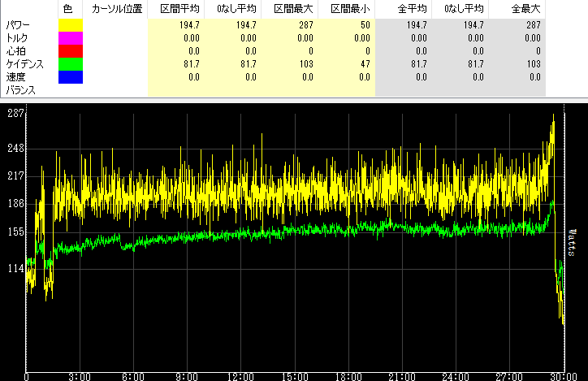Image resolution: width=588 pixels, height=381 pixels.
Task: Click the red heart rate color swatch
Action: coord(71,51)
